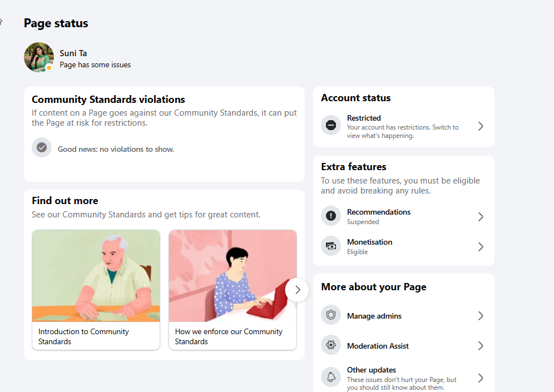Expand the Recommendations Suspended chevron

(x=481, y=216)
